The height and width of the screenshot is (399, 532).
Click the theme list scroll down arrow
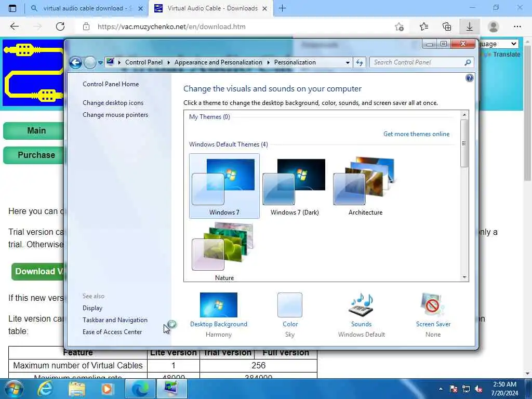click(464, 277)
